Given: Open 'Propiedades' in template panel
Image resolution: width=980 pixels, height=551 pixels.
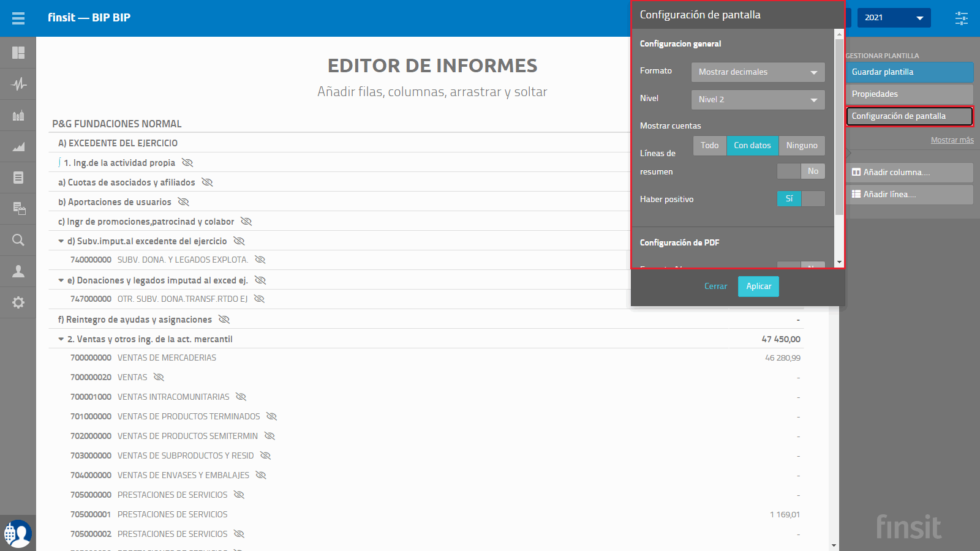Looking at the screenshot, I should click(910, 94).
